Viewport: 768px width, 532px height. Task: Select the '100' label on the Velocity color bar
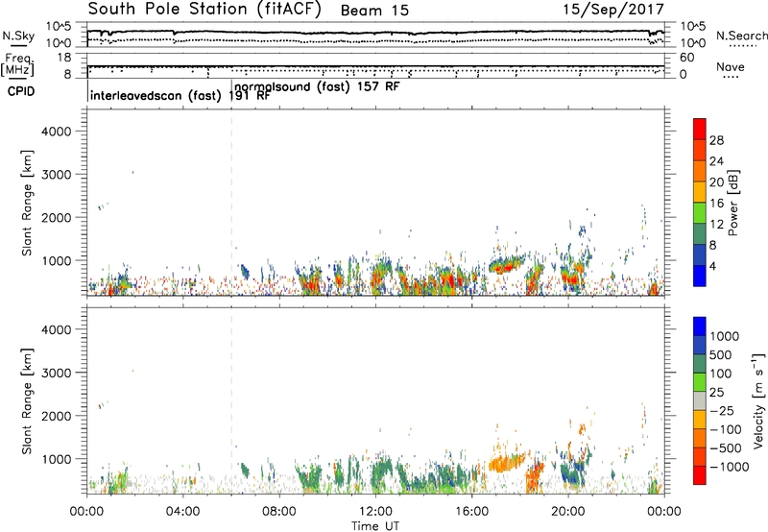click(x=722, y=374)
